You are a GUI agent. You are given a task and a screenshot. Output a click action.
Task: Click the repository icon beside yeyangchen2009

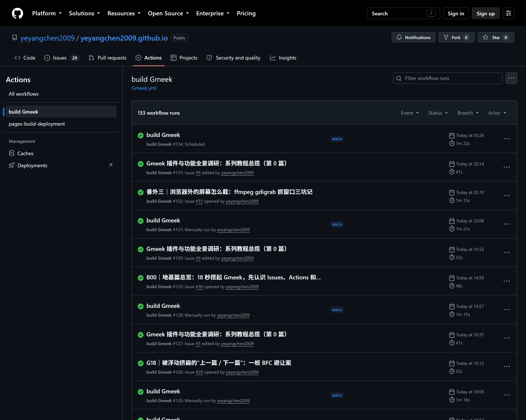[15, 38]
